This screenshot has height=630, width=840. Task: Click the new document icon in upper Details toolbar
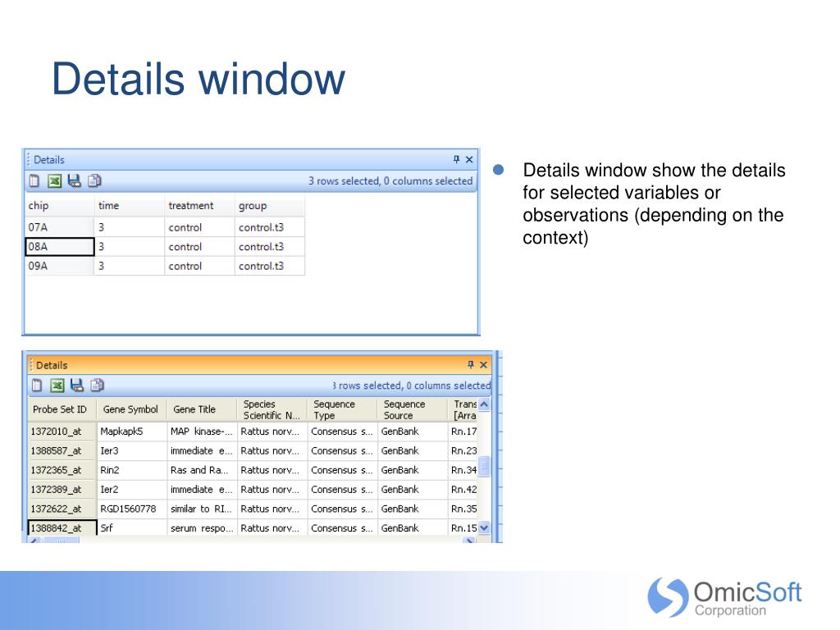click(34, 181)
